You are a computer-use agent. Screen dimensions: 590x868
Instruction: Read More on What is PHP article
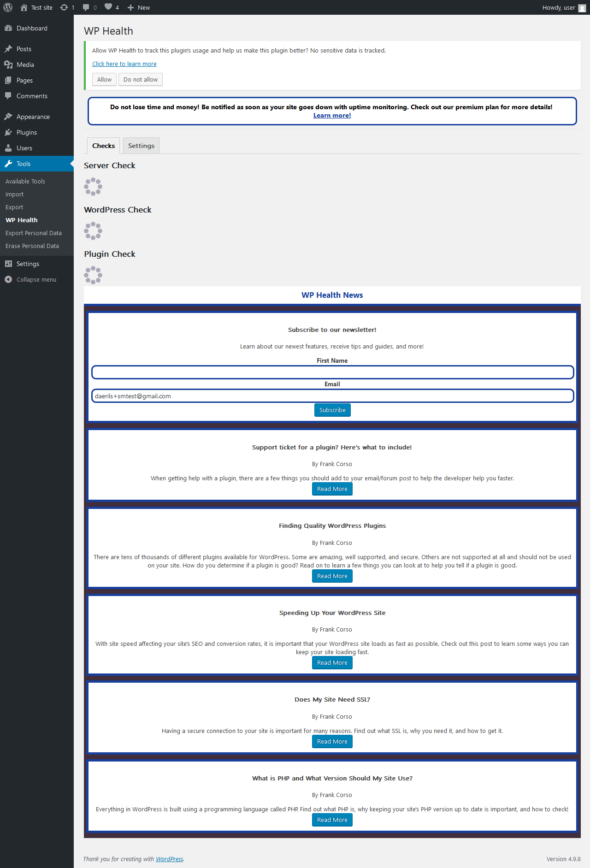pos(332,820)
